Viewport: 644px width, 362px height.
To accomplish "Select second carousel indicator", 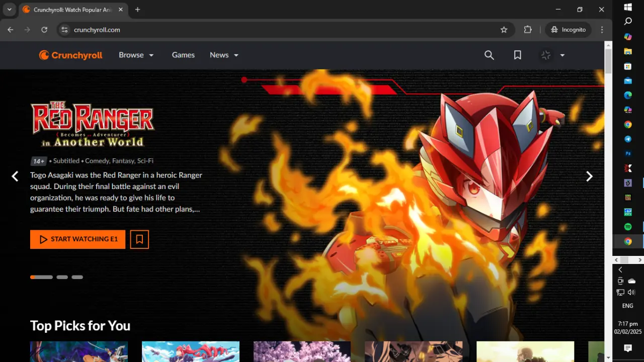I will [62, 277].
